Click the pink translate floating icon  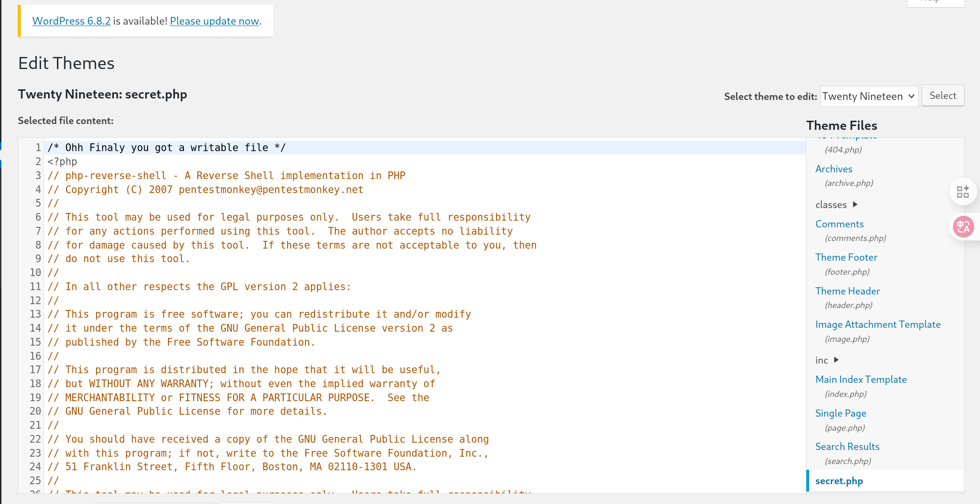[963, 226]
